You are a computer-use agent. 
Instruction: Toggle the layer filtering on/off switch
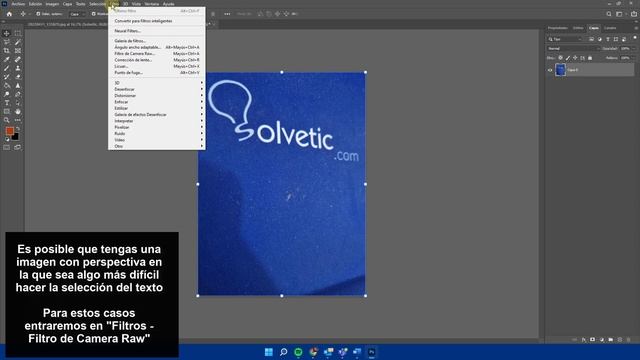635,38
